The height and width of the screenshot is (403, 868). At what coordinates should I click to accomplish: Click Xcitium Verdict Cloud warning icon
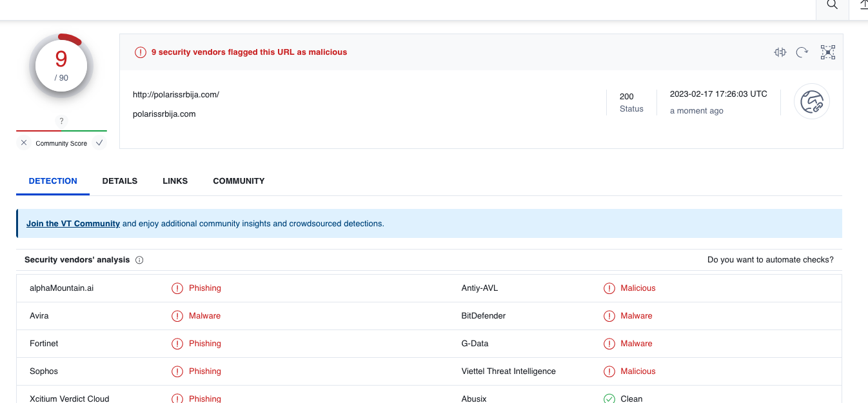coord(177,398)
